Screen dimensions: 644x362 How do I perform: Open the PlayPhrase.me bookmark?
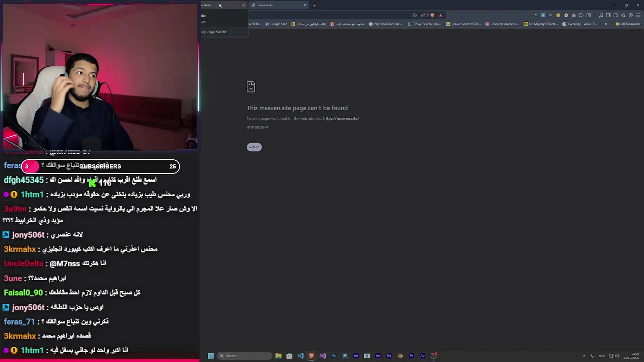point(385,24)
